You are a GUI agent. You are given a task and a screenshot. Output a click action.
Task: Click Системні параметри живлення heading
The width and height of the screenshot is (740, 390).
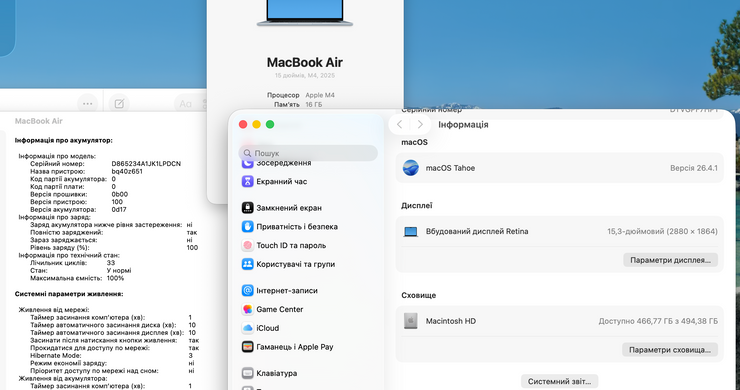pyautogui.click(x=69, y=294)
